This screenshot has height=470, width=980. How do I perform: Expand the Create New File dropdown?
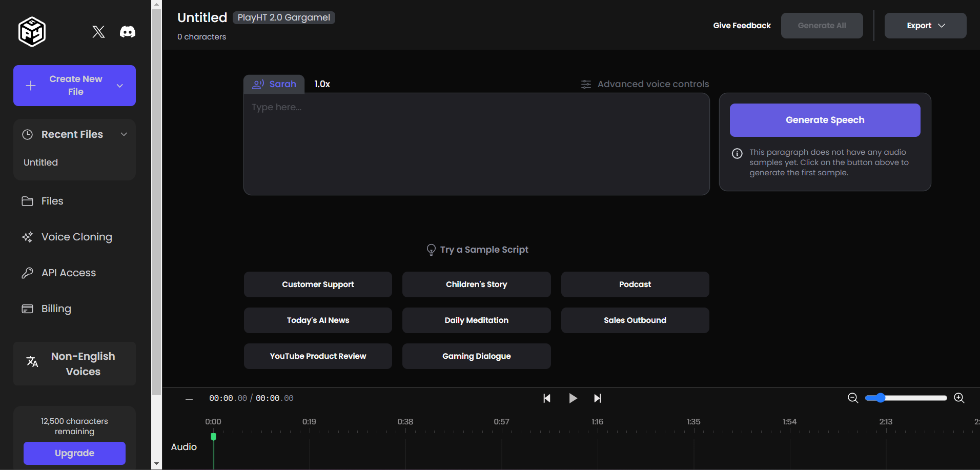pos(120,86)
